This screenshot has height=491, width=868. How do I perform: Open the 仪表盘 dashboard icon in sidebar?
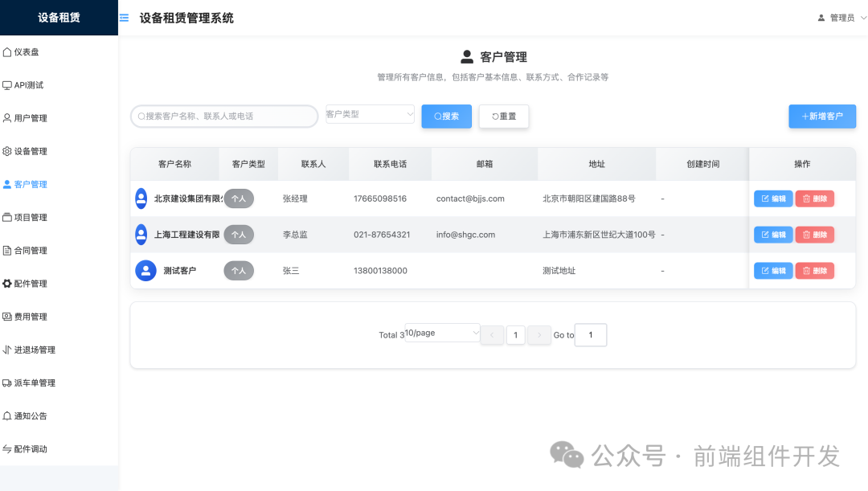8,51
